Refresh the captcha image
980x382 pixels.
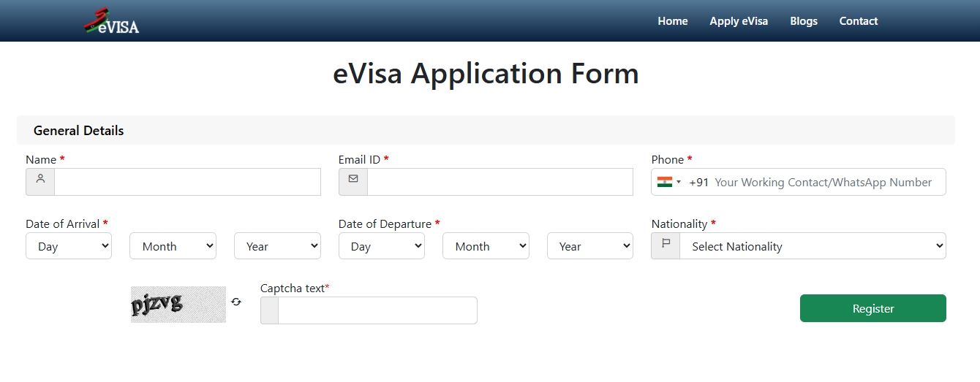[236, 302]
